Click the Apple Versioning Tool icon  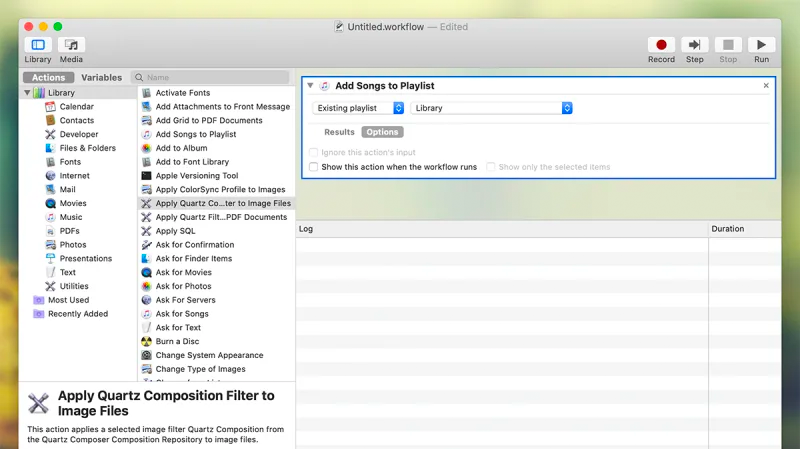coord(146,176)
